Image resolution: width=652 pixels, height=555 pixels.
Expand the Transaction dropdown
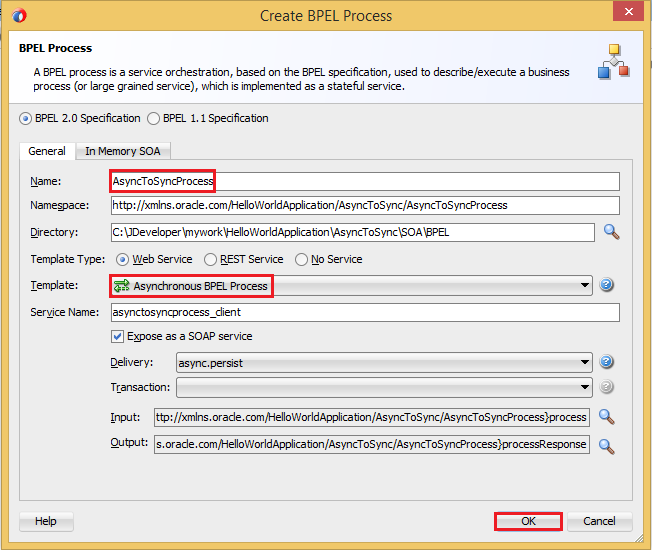tap(584, 387)
